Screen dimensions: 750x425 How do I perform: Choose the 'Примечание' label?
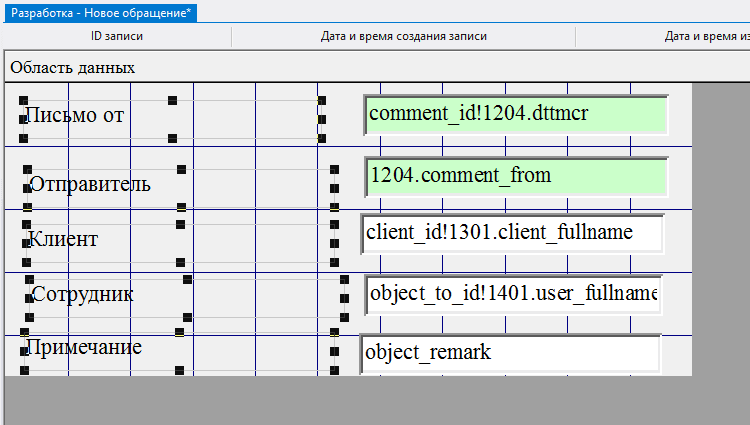[x=83, y=347]
